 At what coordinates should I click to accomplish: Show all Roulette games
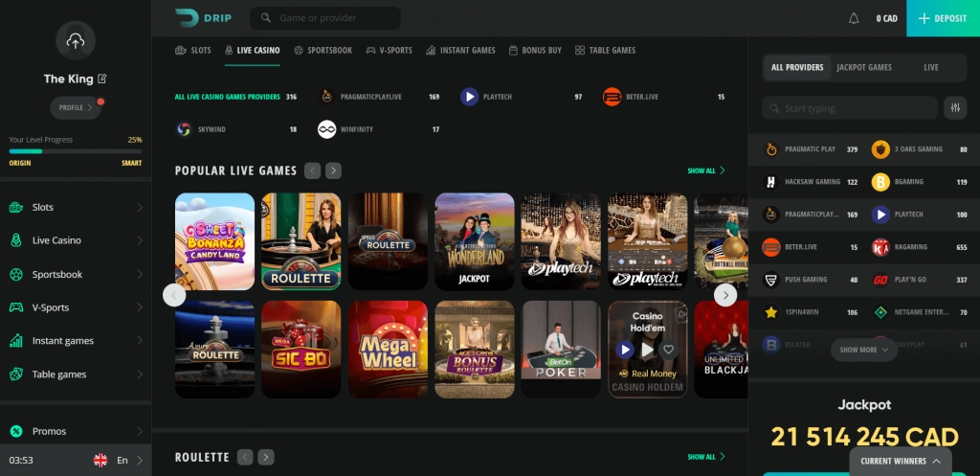[706, 457]
